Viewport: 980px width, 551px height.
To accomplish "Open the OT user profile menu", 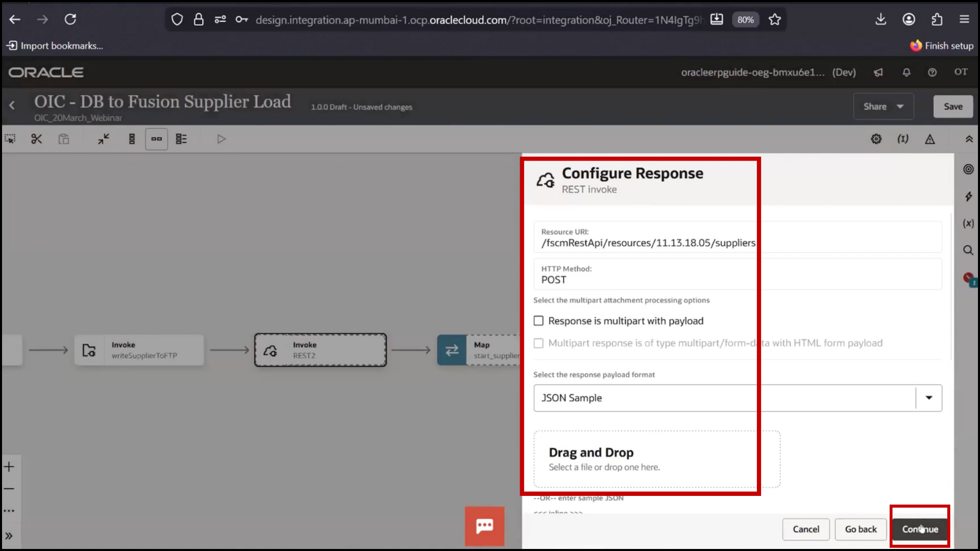I will click(x=961, y=72).
